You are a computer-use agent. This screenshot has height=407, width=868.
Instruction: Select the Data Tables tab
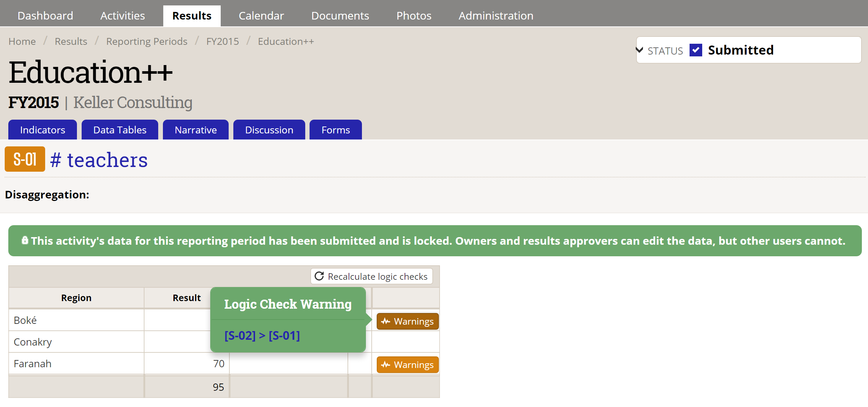(x=120, y=130)
